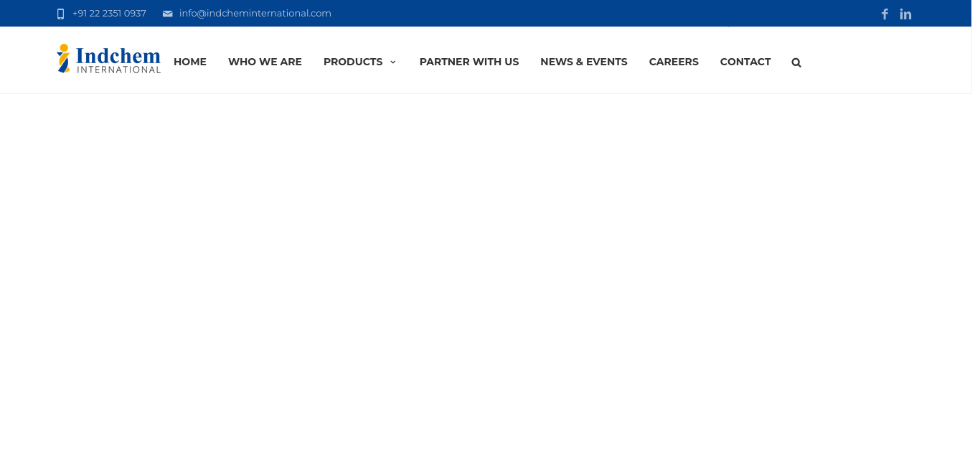
Task: Click the search magnifier icon
Action: [796, 62]
